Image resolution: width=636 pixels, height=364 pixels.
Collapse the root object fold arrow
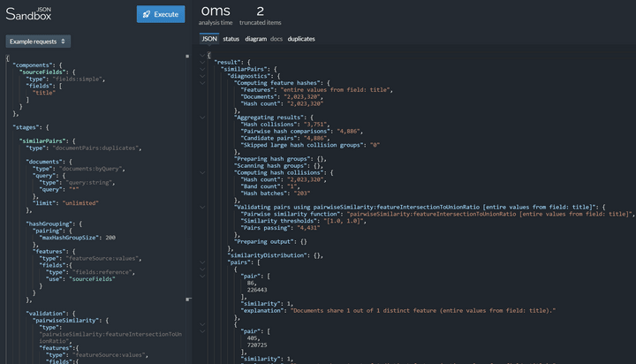pos(202,55)
